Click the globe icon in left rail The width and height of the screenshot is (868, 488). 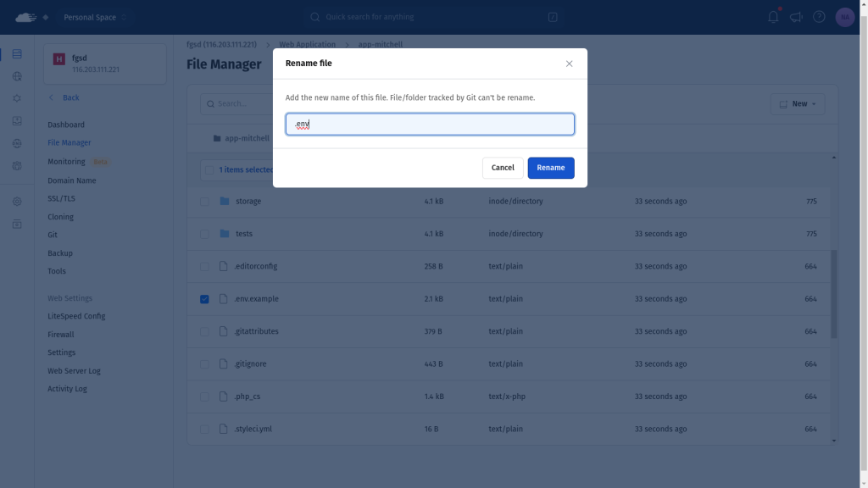coord(17,76)
